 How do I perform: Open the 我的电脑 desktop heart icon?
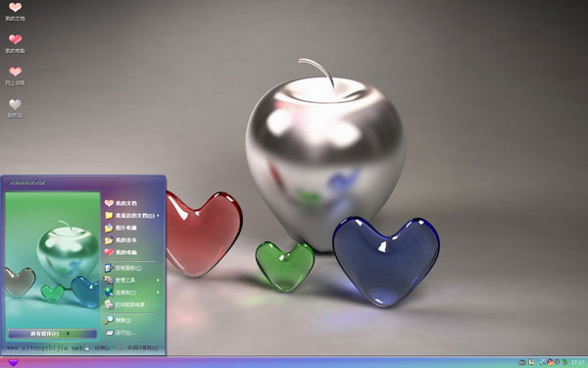15,43
